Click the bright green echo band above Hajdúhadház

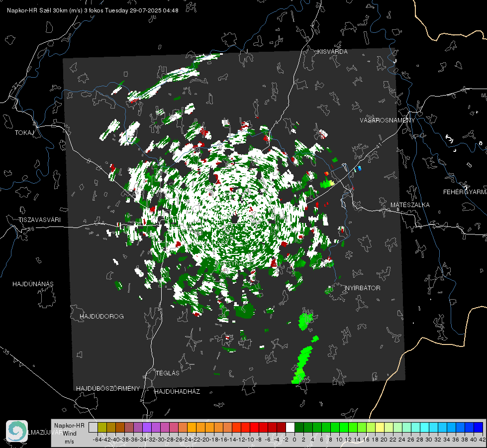[302, 364]
